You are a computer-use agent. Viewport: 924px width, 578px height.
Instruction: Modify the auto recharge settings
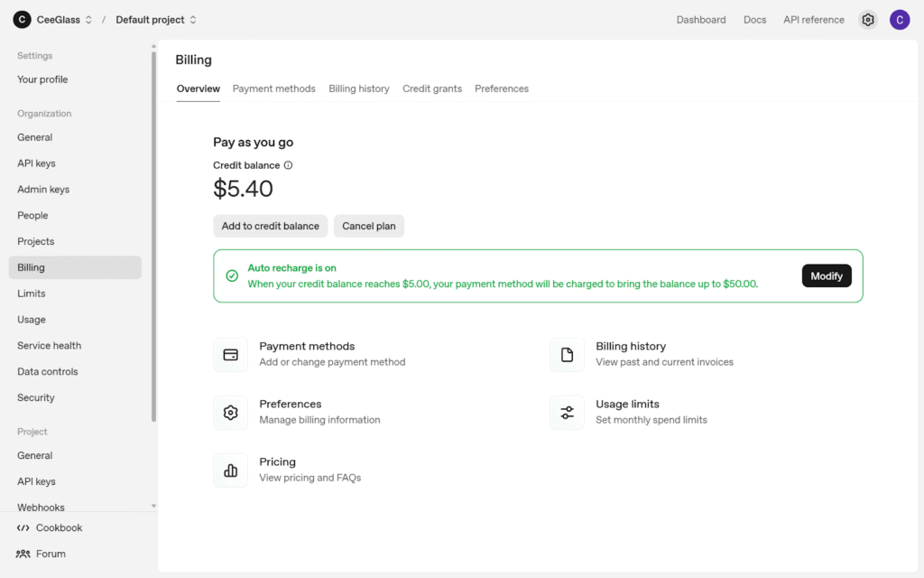tap(826, 276)
